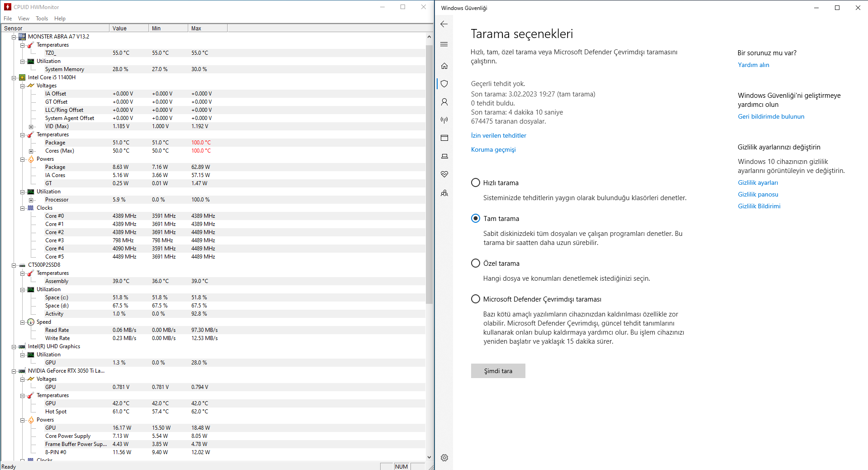This screenshot has height=470, width=868.
Task: Open the View menu in HWMonitor
Action: tap(24, 19)
